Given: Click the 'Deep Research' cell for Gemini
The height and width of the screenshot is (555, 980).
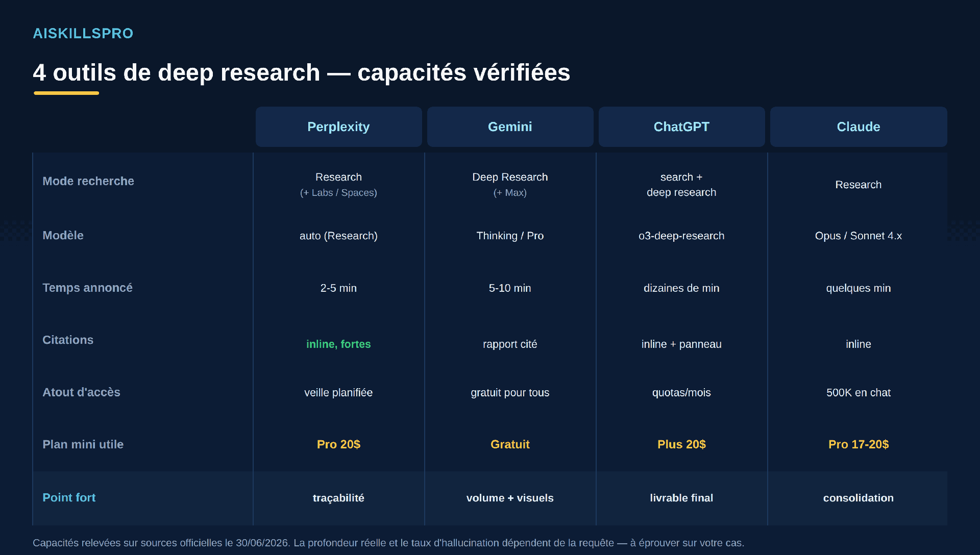Looking at the screenshot, I should click(x=510, y=177).
